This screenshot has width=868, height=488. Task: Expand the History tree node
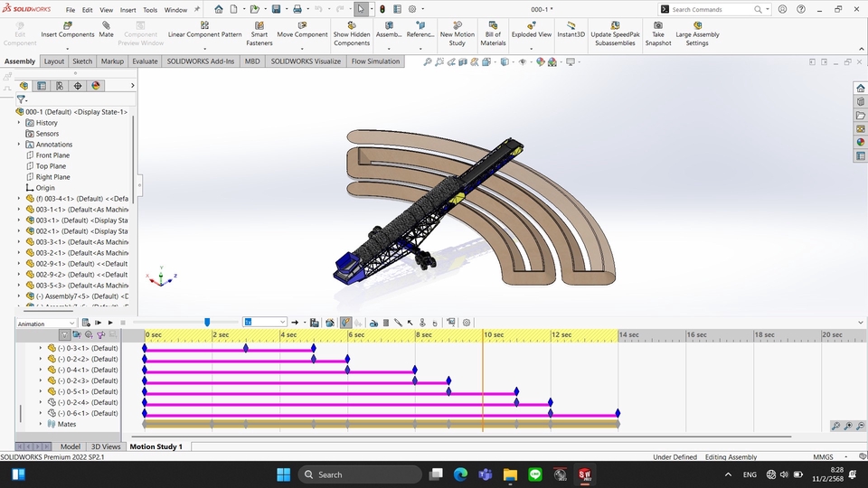[x=19, y=123]
